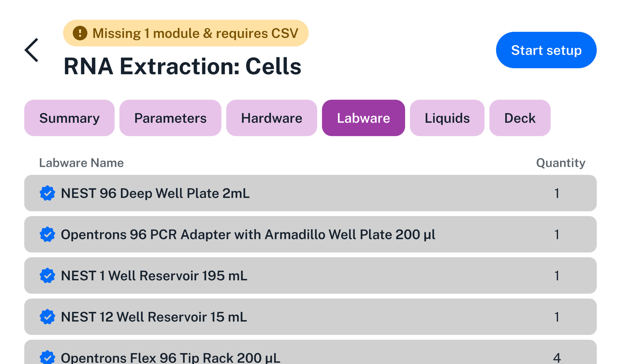This screenshot has width=621, height=364.
Task: Click the verified badge beside NEST 96 Deep Well Plate
Action: (48, 193)
